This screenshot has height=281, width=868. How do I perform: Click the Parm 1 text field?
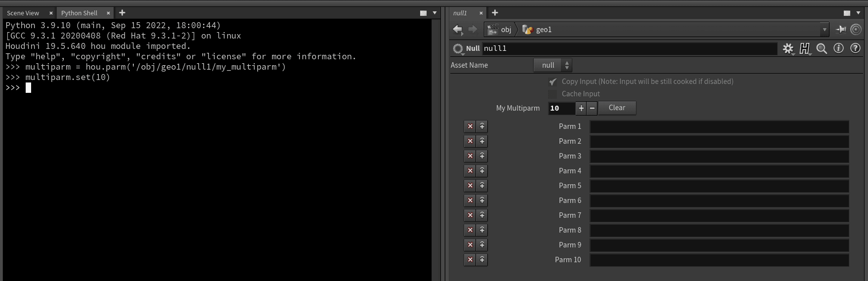coord(719,127)
